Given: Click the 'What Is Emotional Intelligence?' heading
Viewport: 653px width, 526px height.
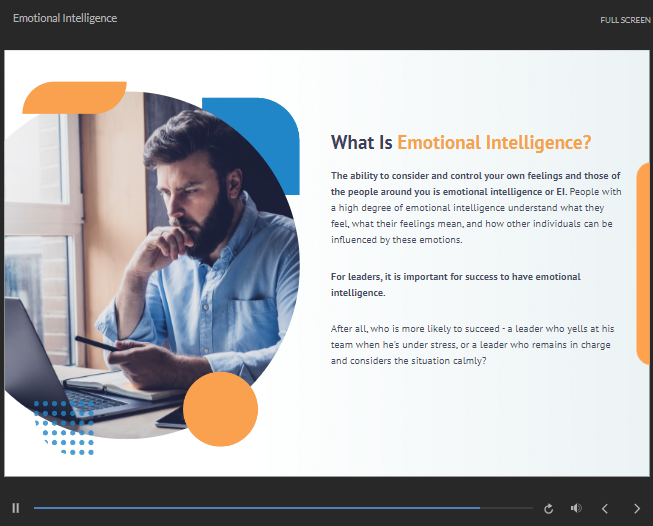Looking at the screenshot, I should tap(461, 142).
